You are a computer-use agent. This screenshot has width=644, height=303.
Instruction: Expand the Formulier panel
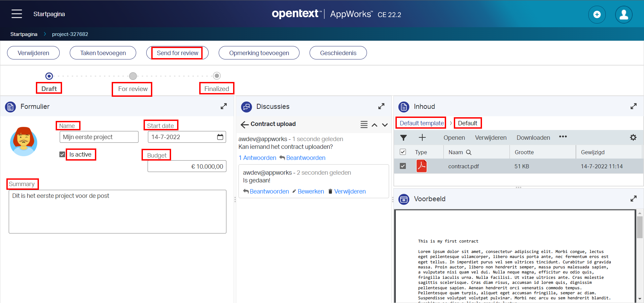[x=224, y=106]
